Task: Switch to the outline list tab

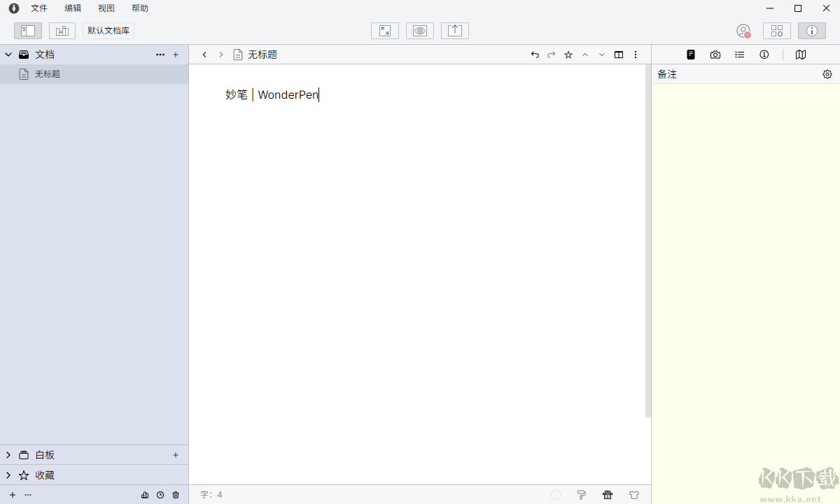Action: pyautogui.click(x=740, y=55)
